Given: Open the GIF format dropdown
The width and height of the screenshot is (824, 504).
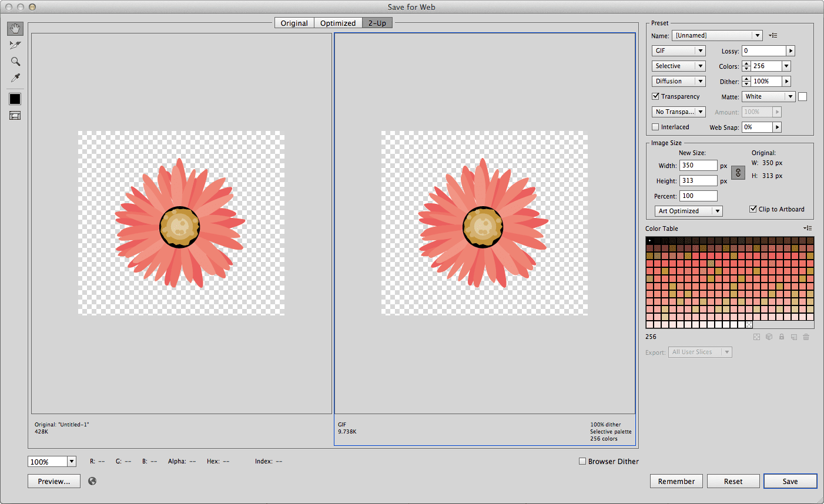Looking at the screenshot, I should coord(678,51).
